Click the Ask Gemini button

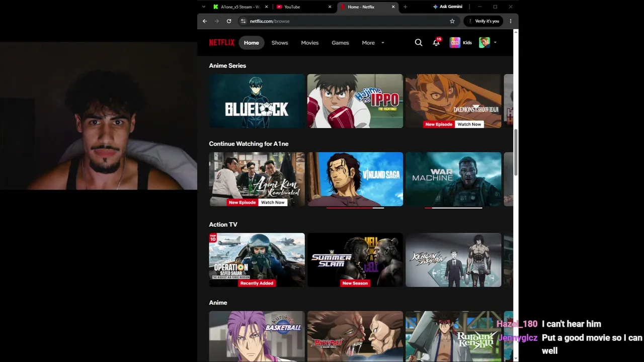(447, 7)
